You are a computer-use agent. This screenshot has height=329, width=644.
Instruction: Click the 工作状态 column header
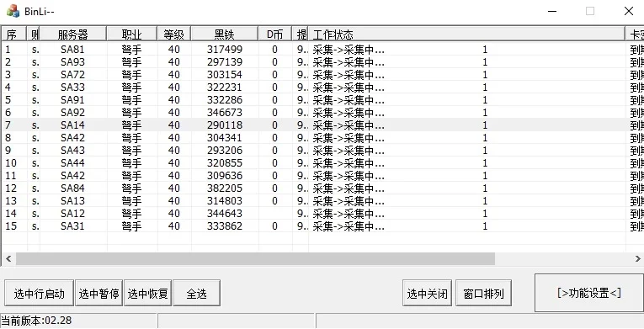466,34
